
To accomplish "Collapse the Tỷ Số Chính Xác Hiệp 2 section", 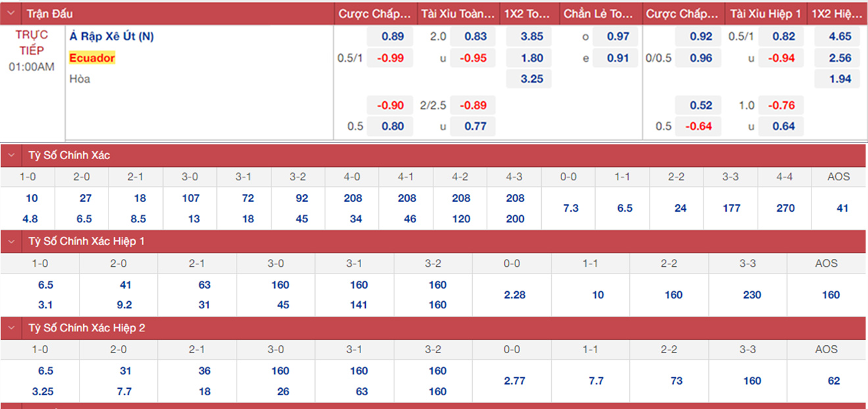I will point(11,327).
